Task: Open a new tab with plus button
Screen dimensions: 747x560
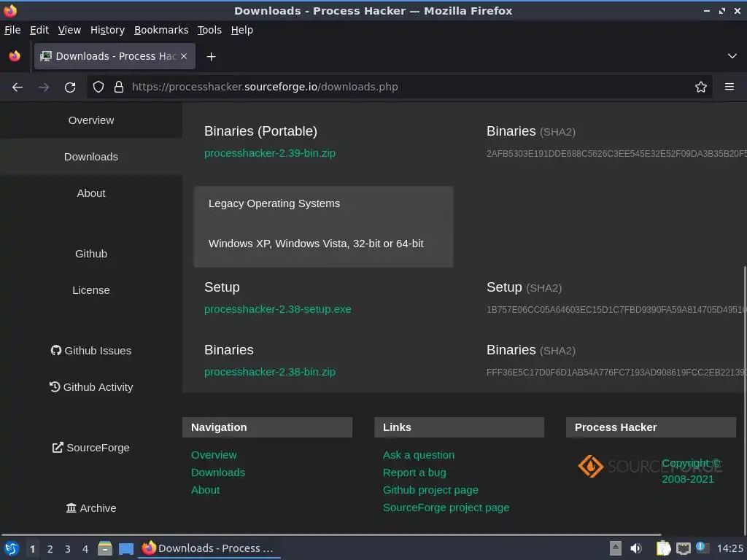Action: 211,57
